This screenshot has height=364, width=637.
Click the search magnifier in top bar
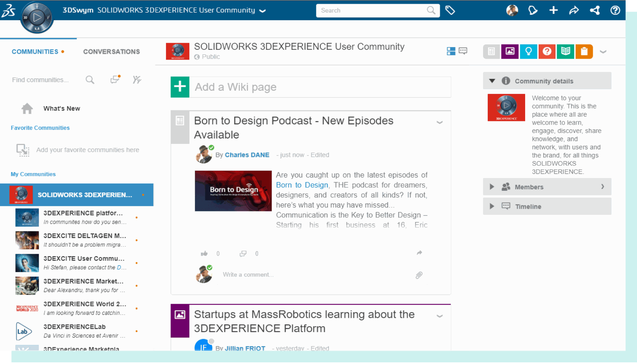click(431, 10)
